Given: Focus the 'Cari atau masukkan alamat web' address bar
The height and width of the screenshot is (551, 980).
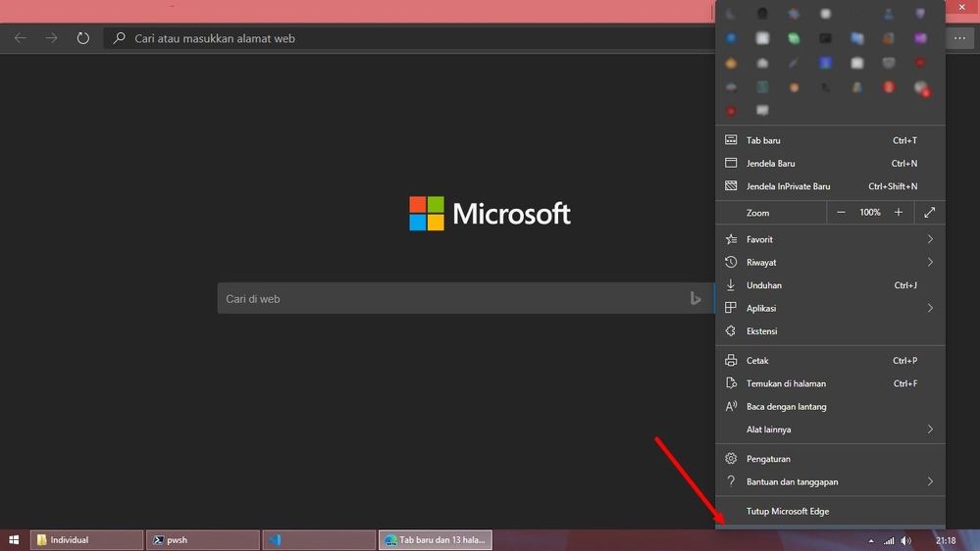Looking at the screenshot, I should [409, 38].
